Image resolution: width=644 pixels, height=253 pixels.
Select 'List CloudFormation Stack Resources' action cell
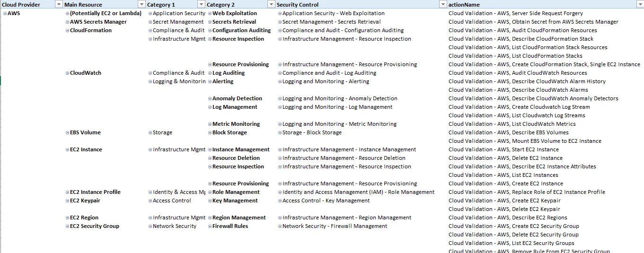528,47
